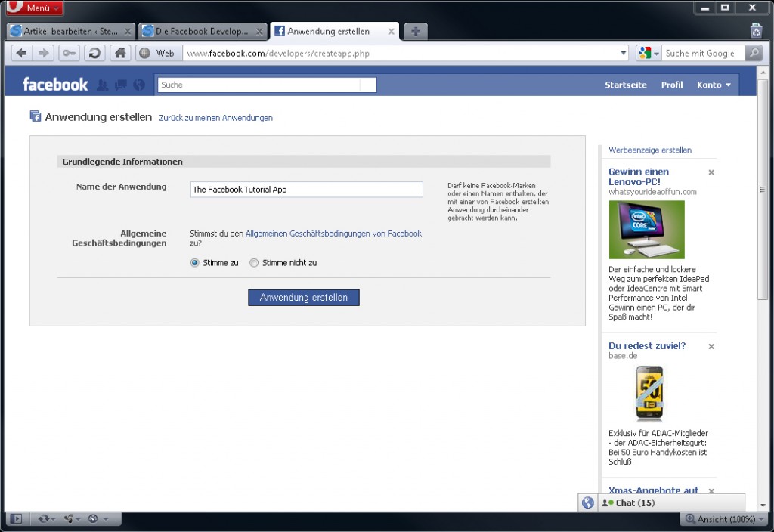Close the 'Artikel bearbeiten' tab
The width and height of the screenshot is (774, 532).
click(127, 32)
